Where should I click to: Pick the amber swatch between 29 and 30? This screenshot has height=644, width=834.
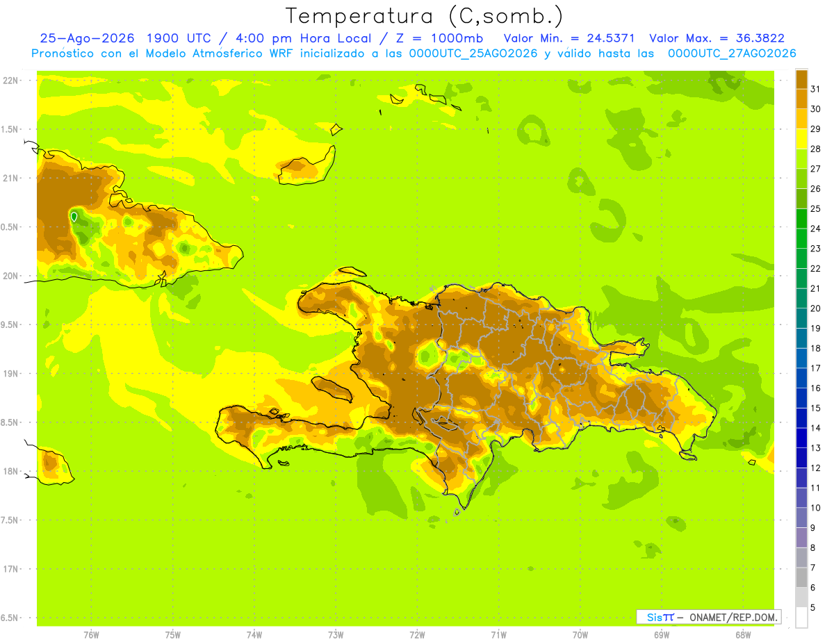tap(801, 119)
